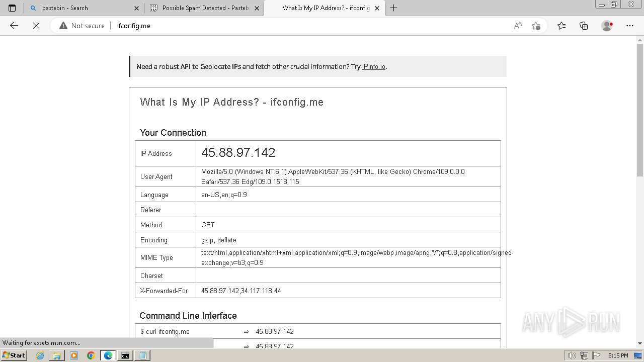Switch to the Microsoft Edge taskbar button
644x362 pixels.
[108, 355]
